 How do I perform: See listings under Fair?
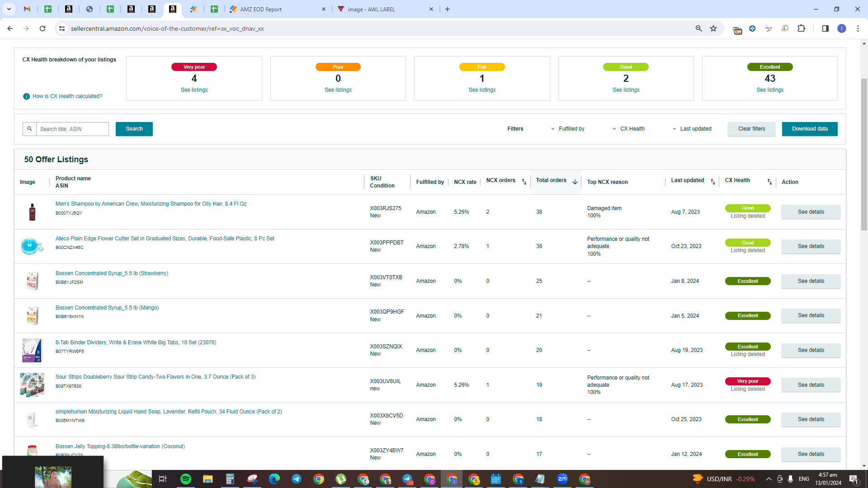pos(482,90)
